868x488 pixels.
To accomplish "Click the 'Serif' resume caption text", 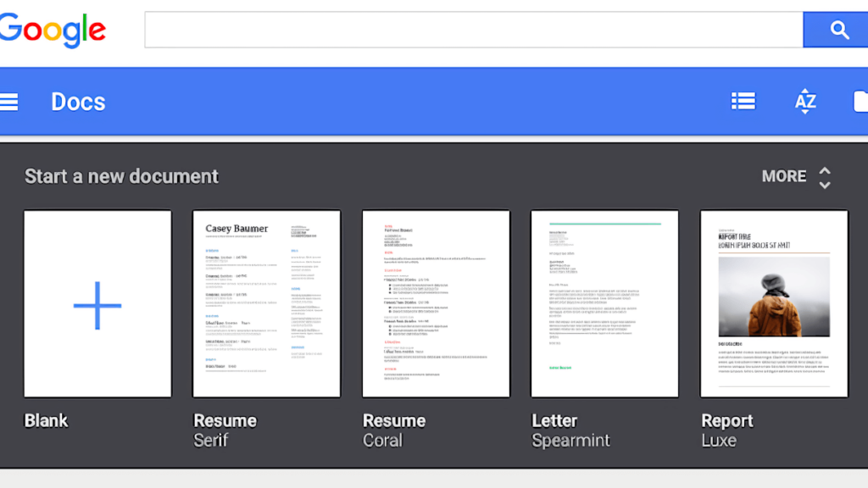I will coord(211,441).
